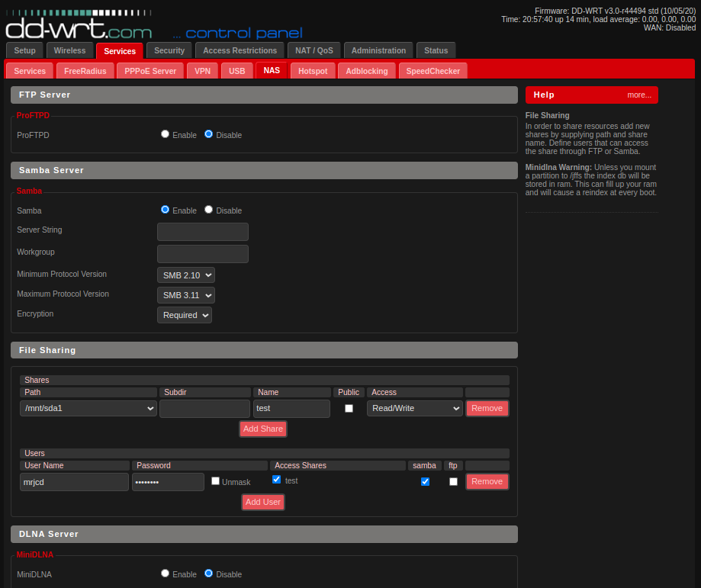Screen dimensions: 701x588
Task: Click the Add Share button
Action: click(x=262, y=429)
